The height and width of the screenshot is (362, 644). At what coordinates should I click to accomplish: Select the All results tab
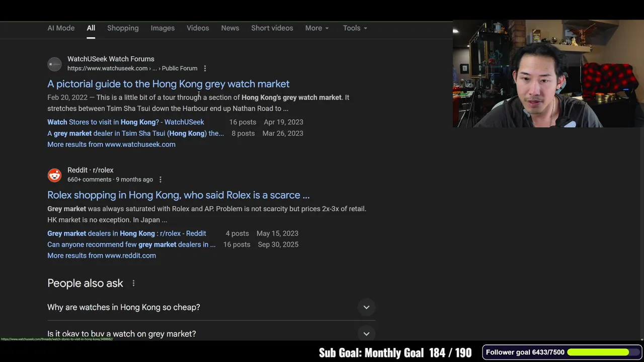(x=91, y=28)
